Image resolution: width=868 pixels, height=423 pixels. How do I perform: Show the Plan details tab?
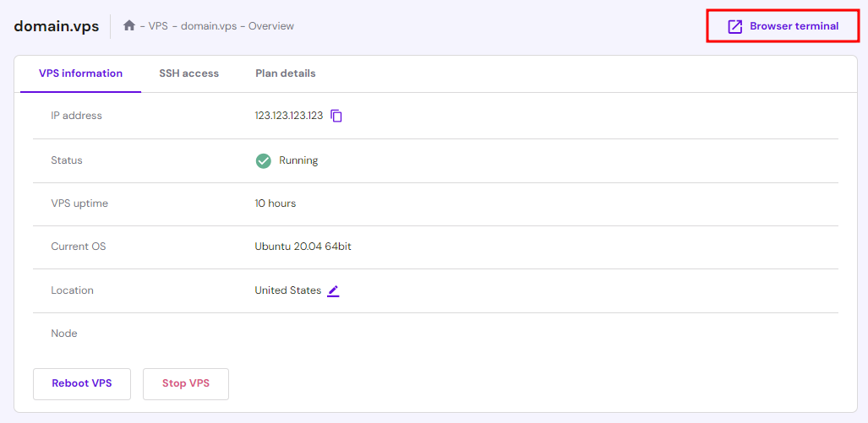tap(286, 73)
